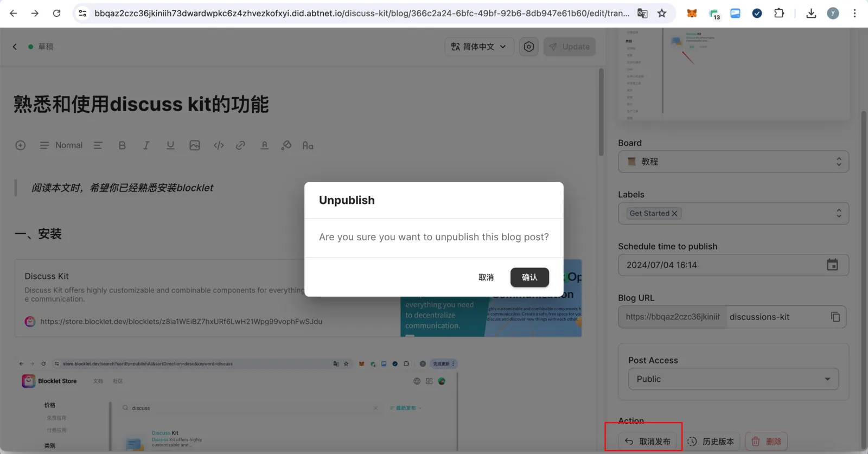The width and height of the screenshot is (868, 454).
Task: Open the Normal text style dropdown
Action: point(61,145)
